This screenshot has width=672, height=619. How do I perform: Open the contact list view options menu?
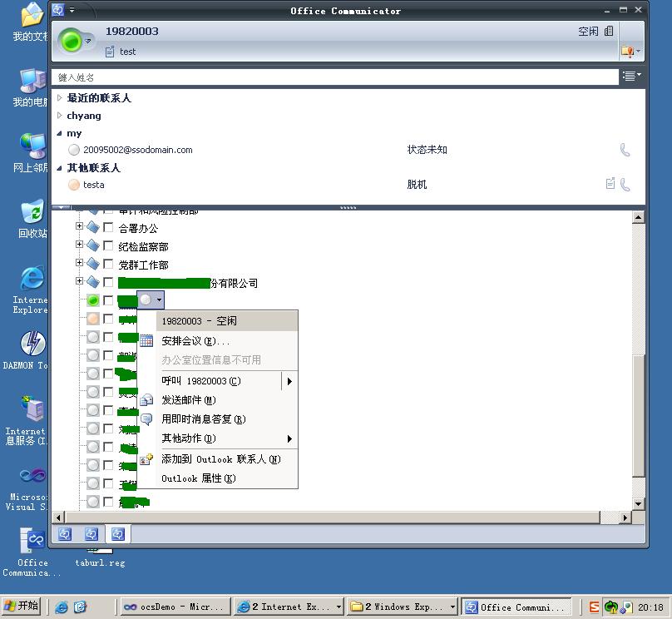632,77
